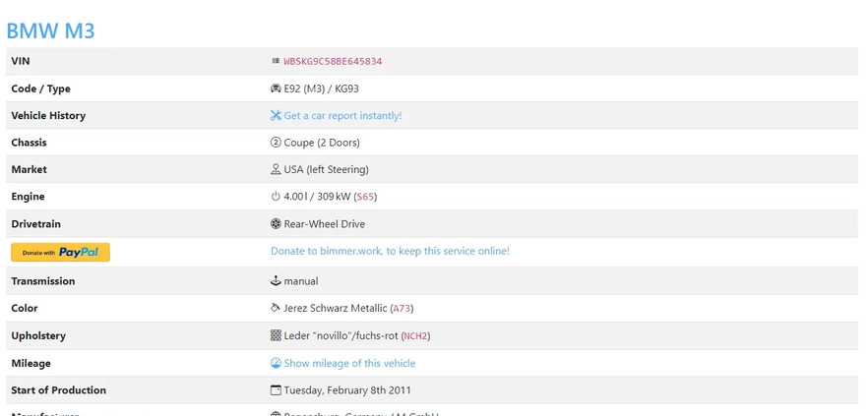868x416 pixels.
Task: Click the S65 engine code link
Action: 365,197
